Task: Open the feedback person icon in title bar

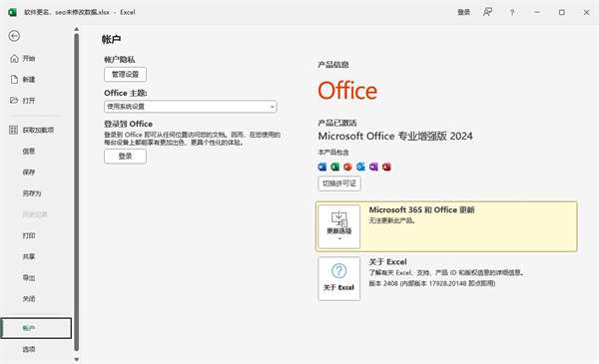Action: pos(487,12)
